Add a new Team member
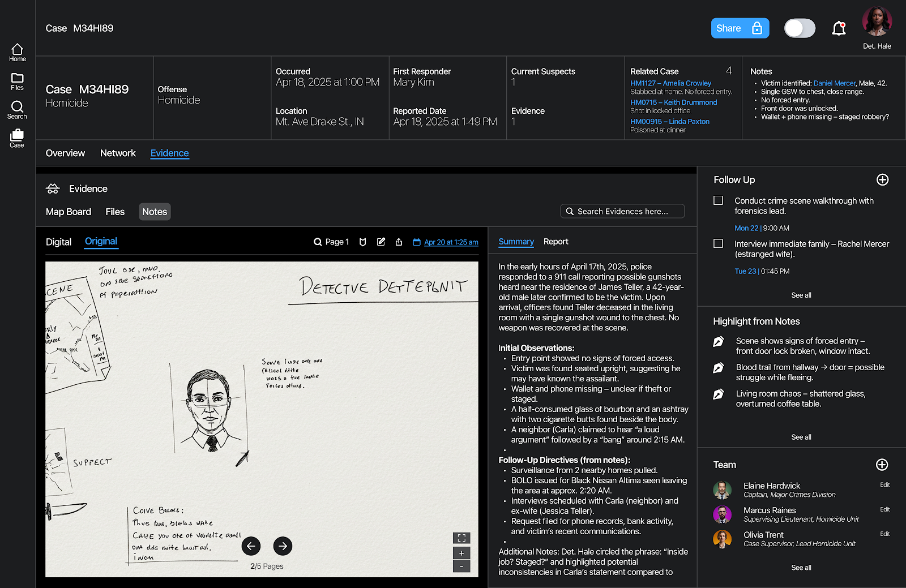The height and width of the screenshot is (588, 906). (x=882, y=465)
